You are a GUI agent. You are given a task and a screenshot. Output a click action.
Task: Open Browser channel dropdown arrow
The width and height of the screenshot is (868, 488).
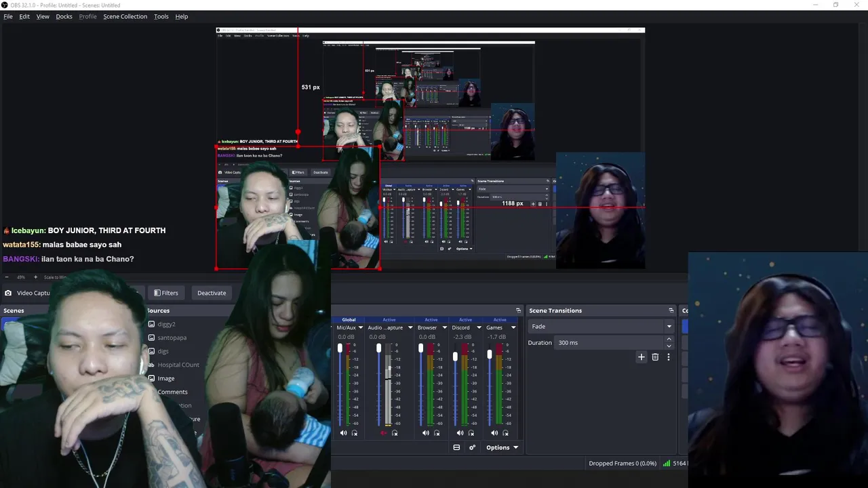pyautogui.click(x=443, y=327)
